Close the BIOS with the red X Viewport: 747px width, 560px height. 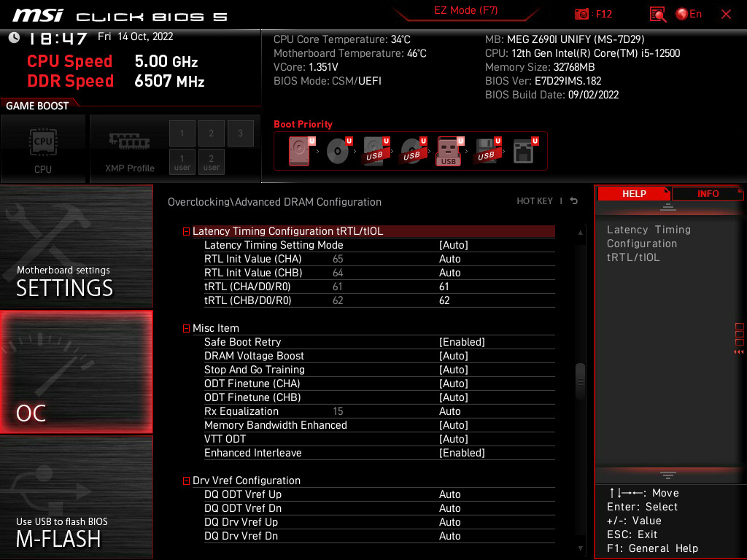pos(726,15)
